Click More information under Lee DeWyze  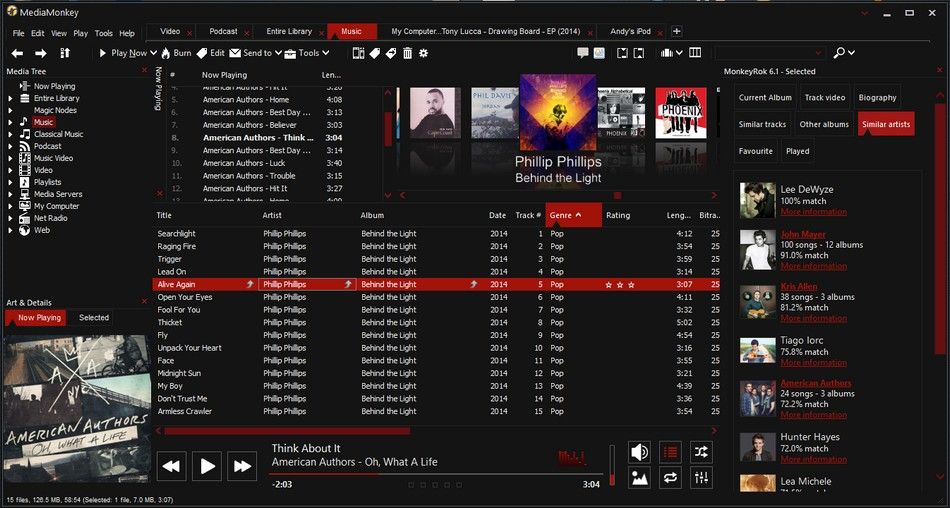pos(814,212)
